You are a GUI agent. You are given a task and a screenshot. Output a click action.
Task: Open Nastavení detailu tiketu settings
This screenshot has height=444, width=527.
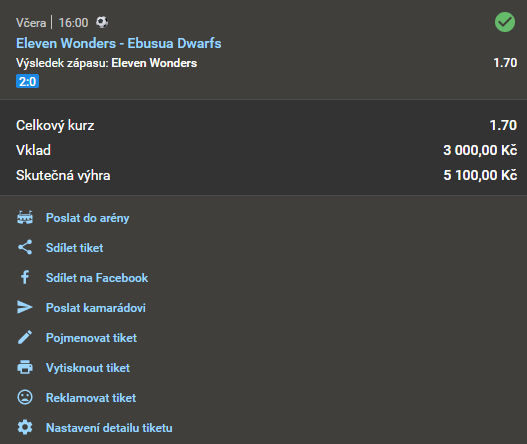pyautogui.click(x=109, y=428)
